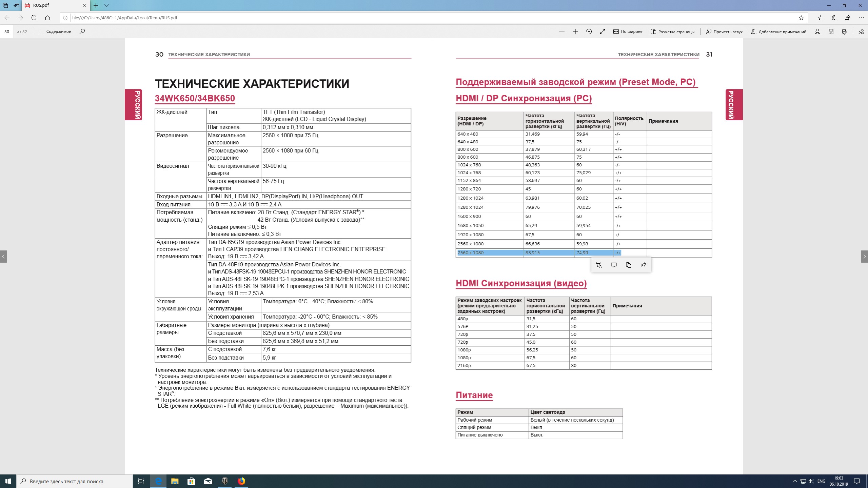
Task: Unpin the PDF toolbar
Action: [861, 32]
